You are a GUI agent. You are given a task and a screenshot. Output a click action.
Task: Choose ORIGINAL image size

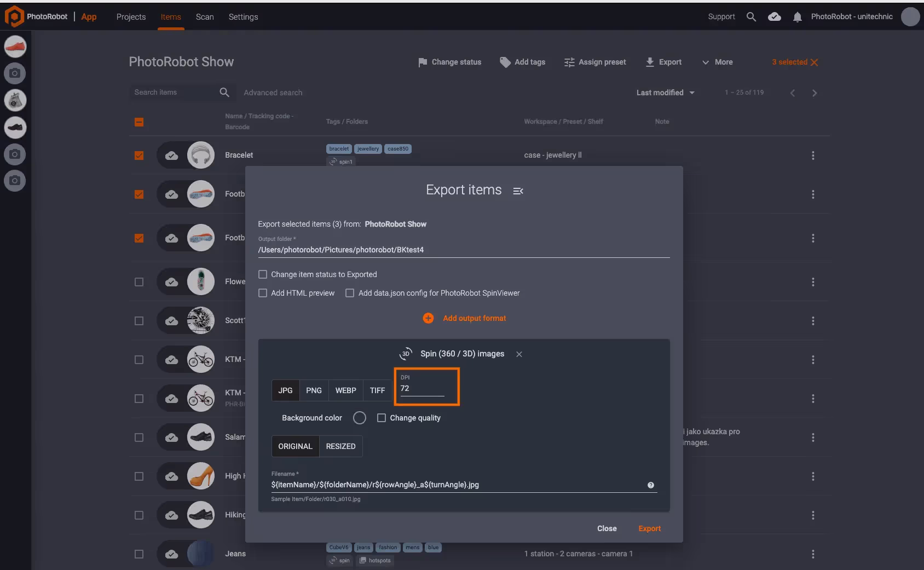click(295, 446)
